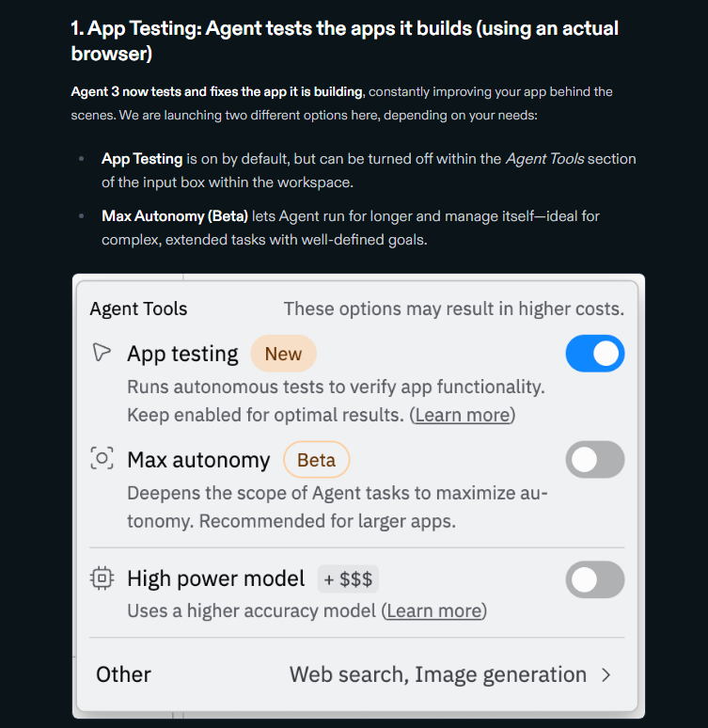Click the "Agent Tools" panel title
The height and width of the screenshot is (728, 708).
tap(138, 309)
